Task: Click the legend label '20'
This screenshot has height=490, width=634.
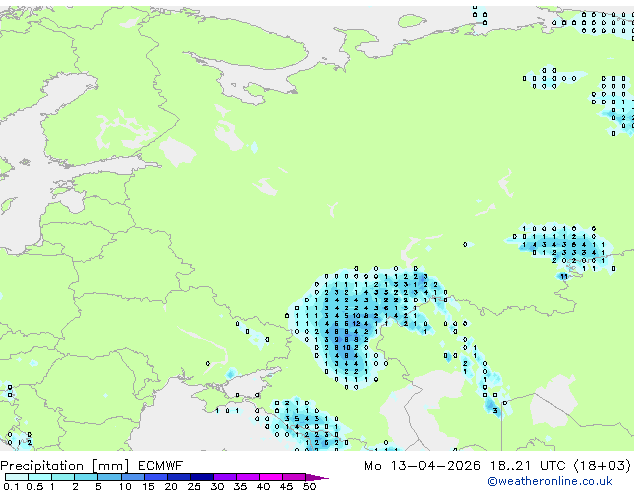Action: click(171, 486)
